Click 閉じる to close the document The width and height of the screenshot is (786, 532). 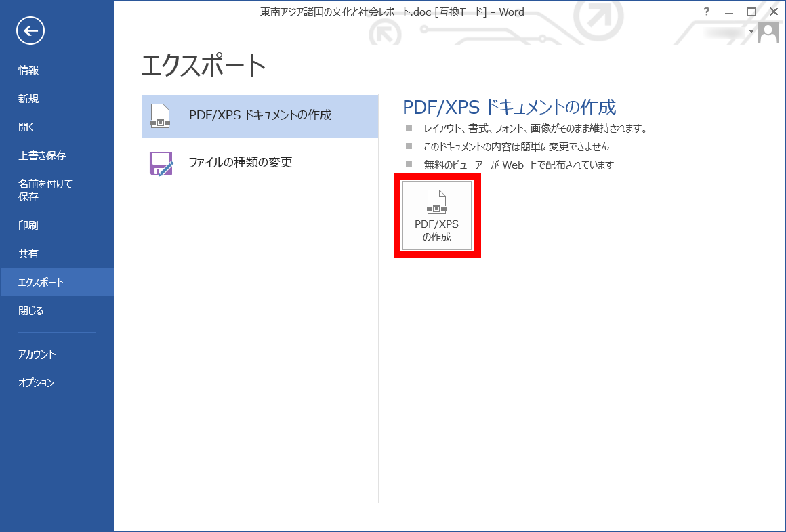30,310
